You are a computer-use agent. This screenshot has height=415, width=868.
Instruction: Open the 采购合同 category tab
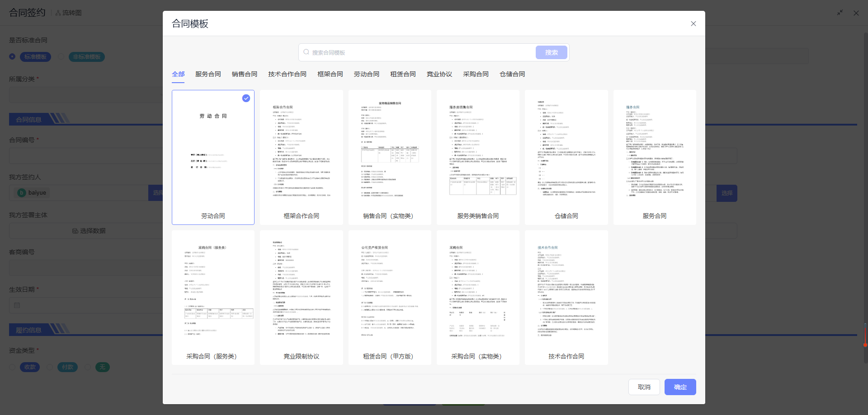[476, 74]
